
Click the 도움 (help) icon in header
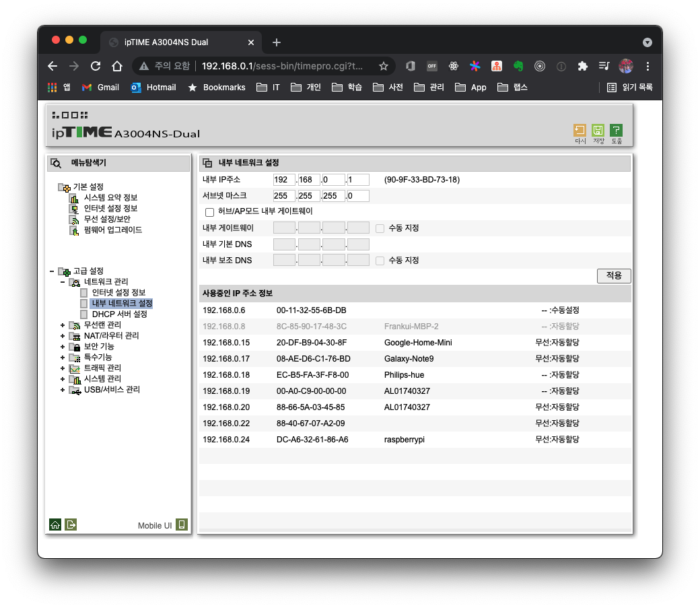coord(616,131)
